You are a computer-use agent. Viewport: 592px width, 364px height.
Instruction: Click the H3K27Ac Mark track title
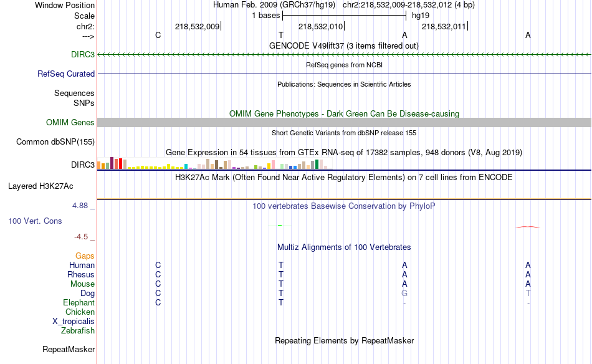click(x=344, y=178)
